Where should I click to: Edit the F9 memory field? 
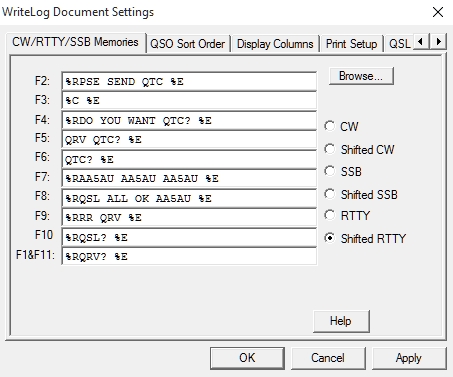coord(189,217)
